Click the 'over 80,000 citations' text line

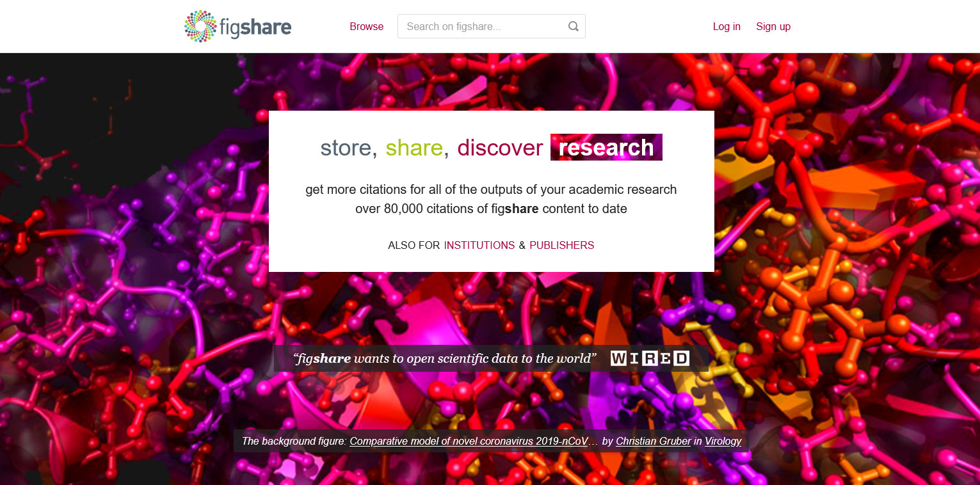point(491,209)
